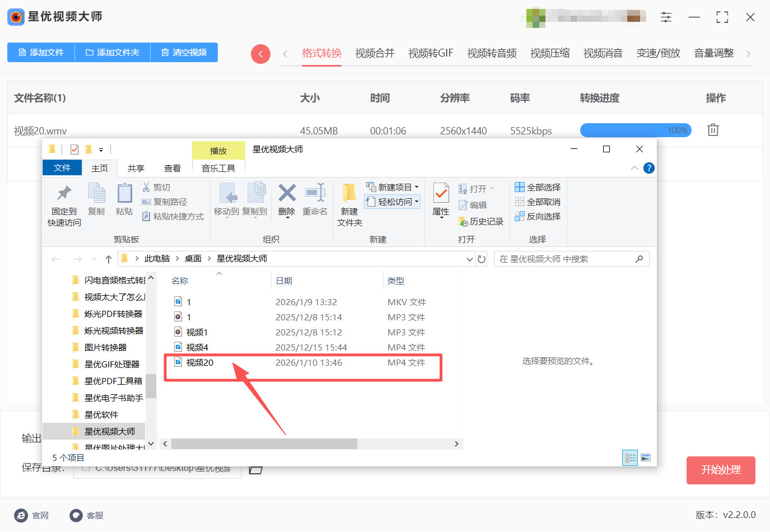Viewport: 770px width, 532px height.
Task: Click the 开始处理 start processing button
Action: (721, 470)
